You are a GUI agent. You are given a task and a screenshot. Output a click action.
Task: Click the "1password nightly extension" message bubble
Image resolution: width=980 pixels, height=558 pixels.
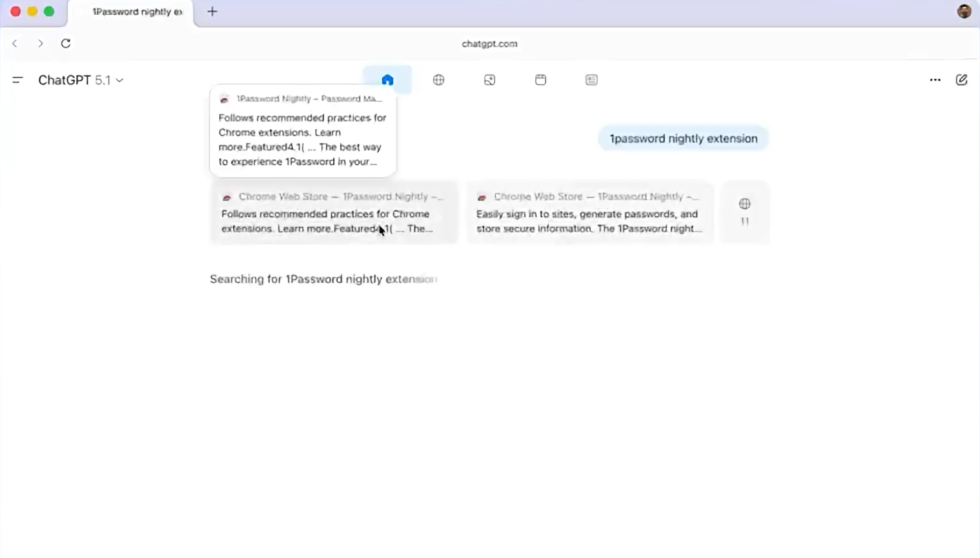[x=683, y=138]
